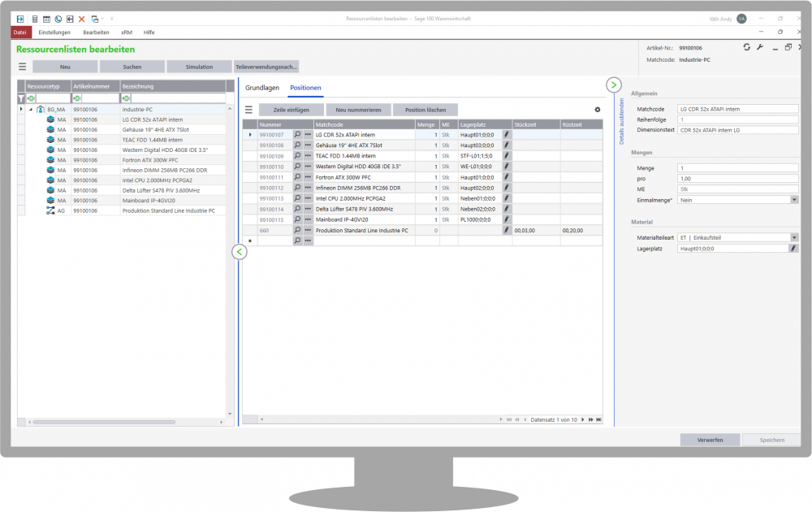Click the calculator icon in quick access toolbar

pyautogui.click(x=33, y=18)
